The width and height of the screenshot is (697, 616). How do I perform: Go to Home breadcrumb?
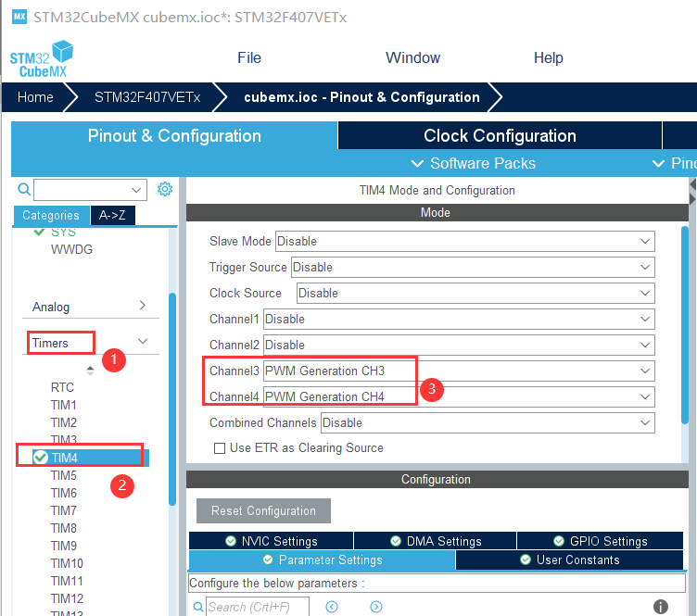tap(35, 97)
